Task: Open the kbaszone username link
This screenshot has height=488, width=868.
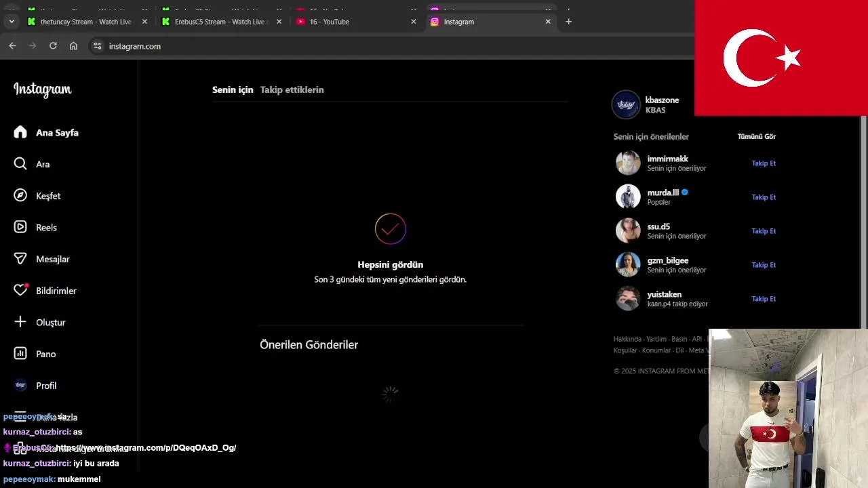Action: [x=662, y=100]
